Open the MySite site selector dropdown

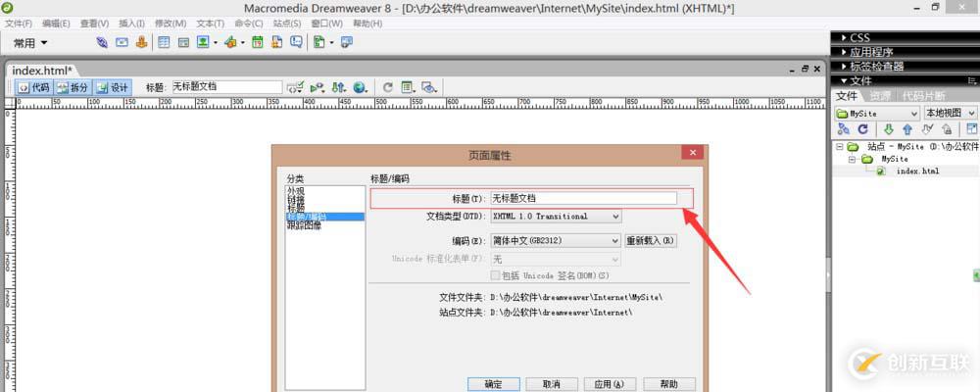[x=877, y=113]
